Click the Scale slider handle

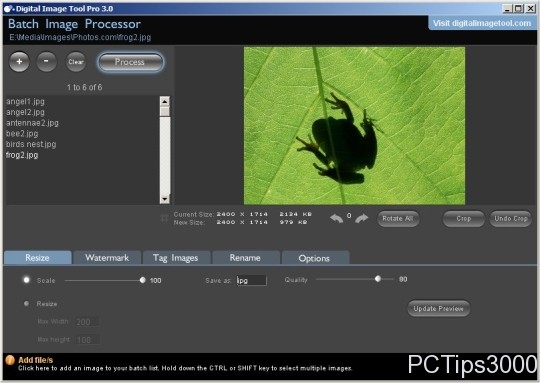pyautogui.click(x=143, y=280)
